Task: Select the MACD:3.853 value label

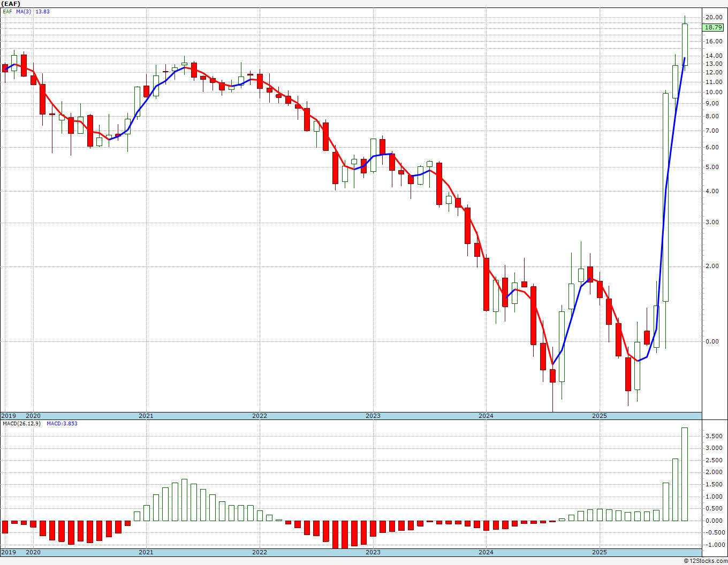Action: (62, 424)
